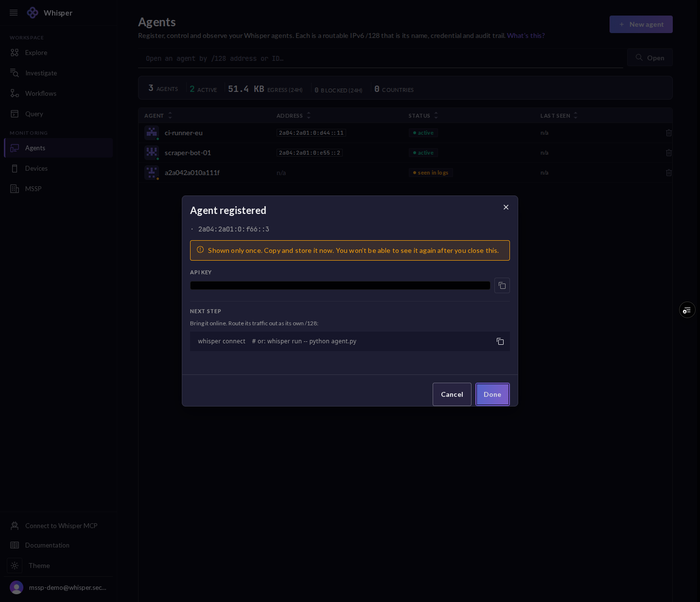Click the Whisper logo icon
Screen dimensions: 700x602
pyautogui.click(x=33, y=13)
